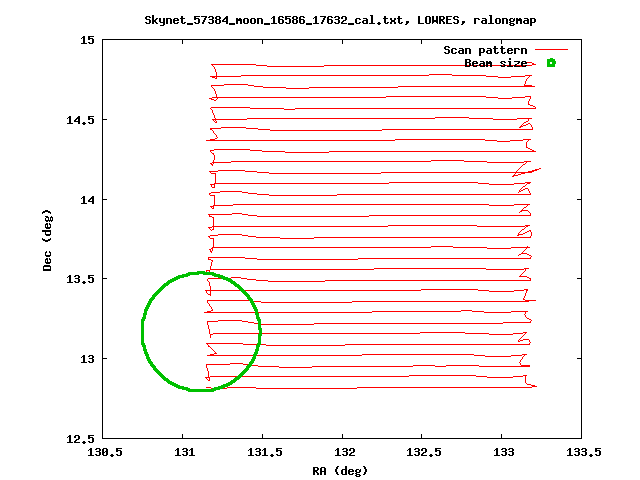Click the y-axis tick label 14
Viewport: 640px width, 480px height.
(x=87, y=200)
